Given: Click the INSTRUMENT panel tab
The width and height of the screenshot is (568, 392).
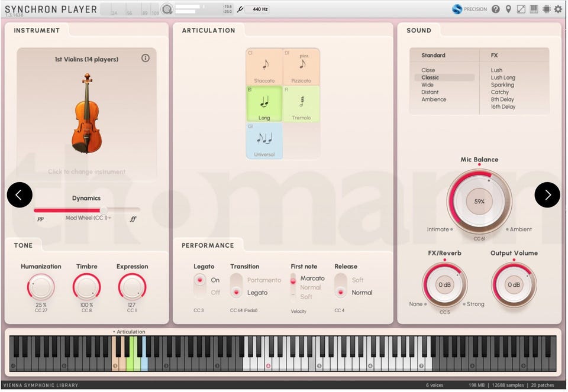Looking at the screenshot, I should click(x=37, y=30).
